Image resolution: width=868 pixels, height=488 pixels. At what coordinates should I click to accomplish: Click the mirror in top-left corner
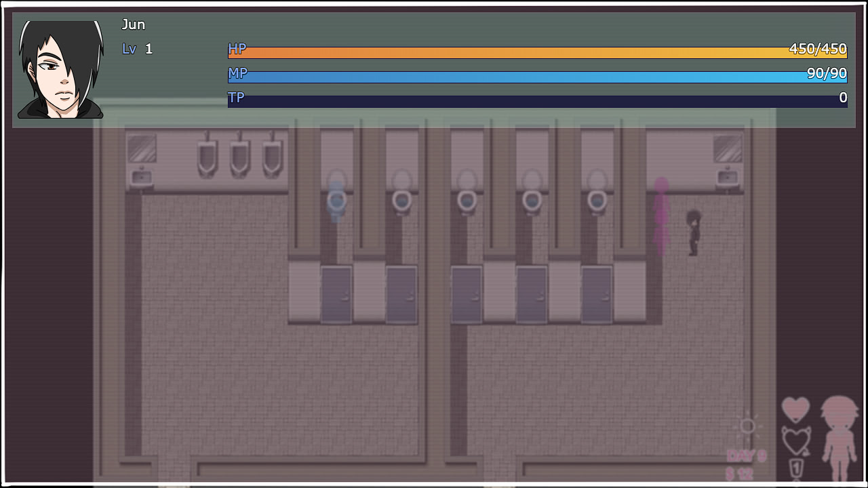142,148
